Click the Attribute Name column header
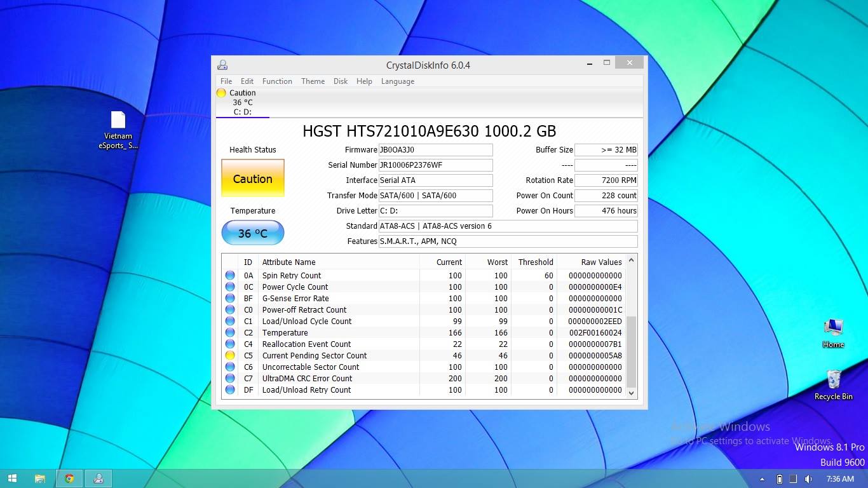868x488 pixels. [x=339, y=262]
